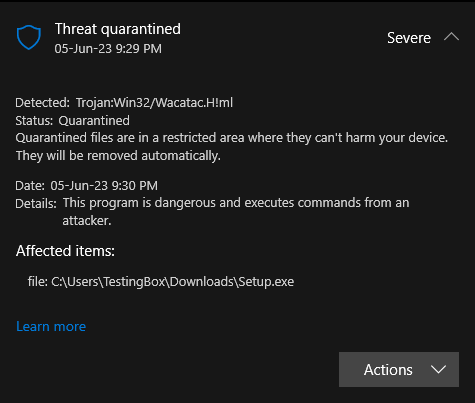Click the Detected: field label
This screenshot has height=403, width=475.
[x=42, y=103]
